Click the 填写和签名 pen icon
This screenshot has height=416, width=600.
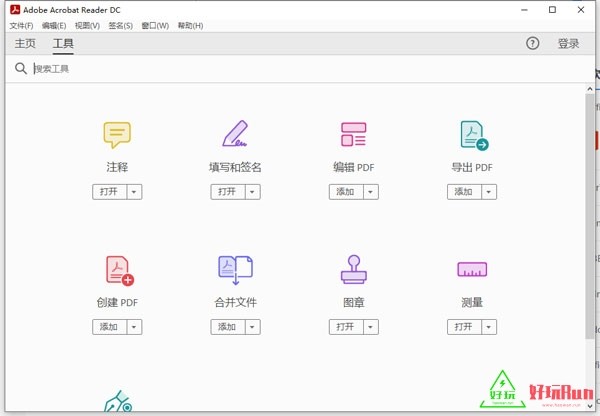pos(235,134)
